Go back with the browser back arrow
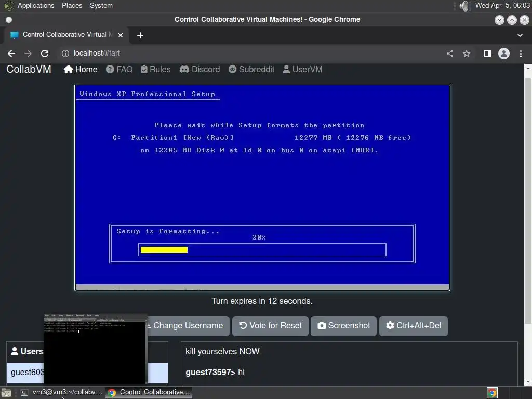532x399 pixels. point(11,54)
